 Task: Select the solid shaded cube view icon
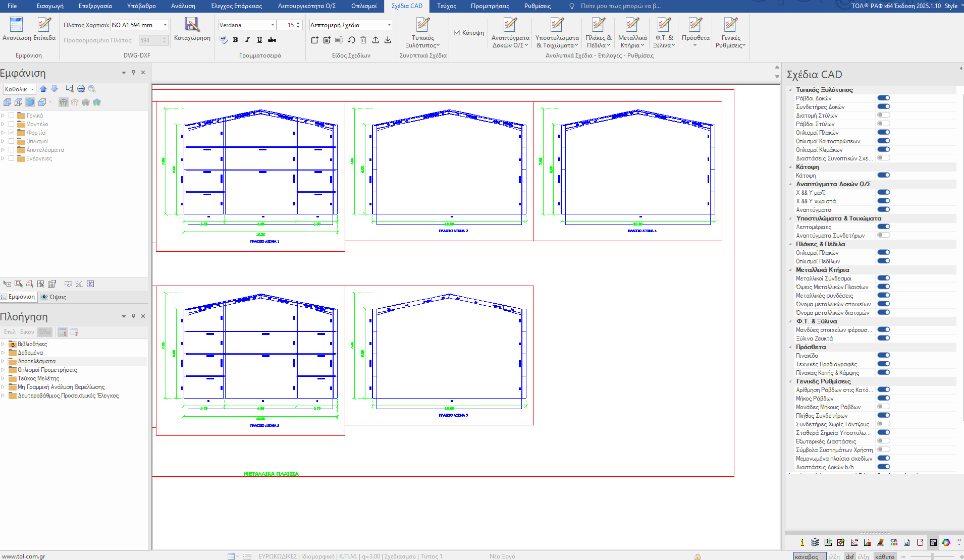pyautogui.click(x=30, y=102)
